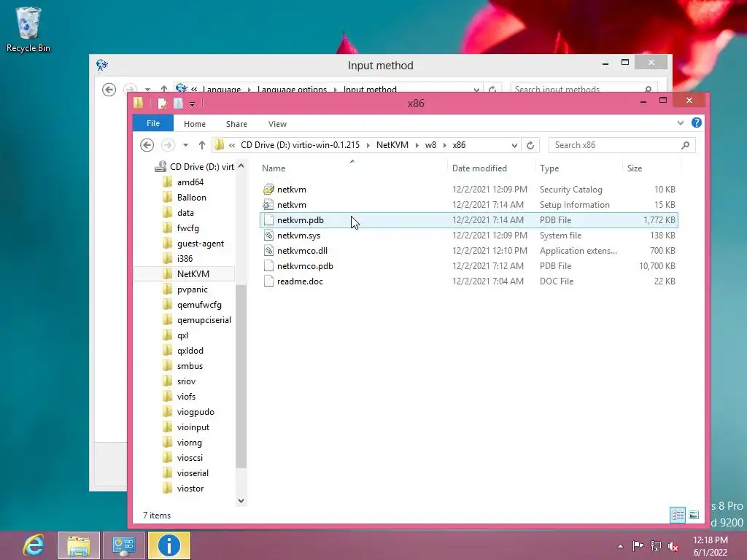Open the View ribbon tab
This screenshot has height=560, width=747.
[277, 124]
